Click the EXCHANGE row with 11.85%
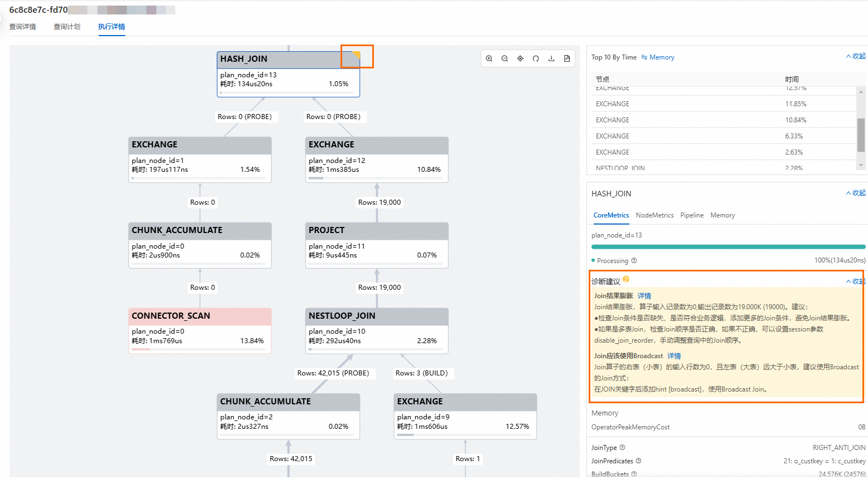Image resolution: width=868 pixels, height=480 pixels. click(x=723, y=104)
